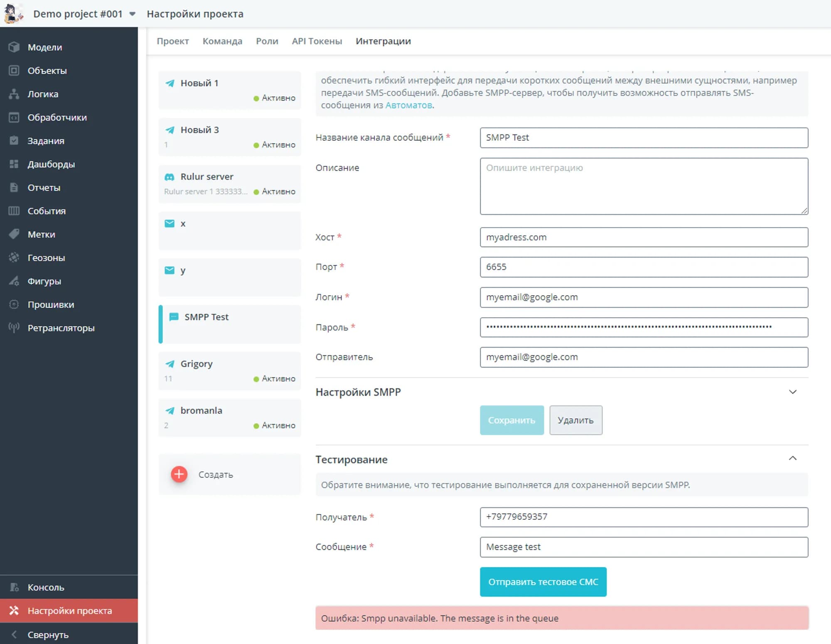Image resolution: width=831 pixels, height=644 pixels.
Task: Click the Discord icon on Rulur server
Action: coord(170,177)
